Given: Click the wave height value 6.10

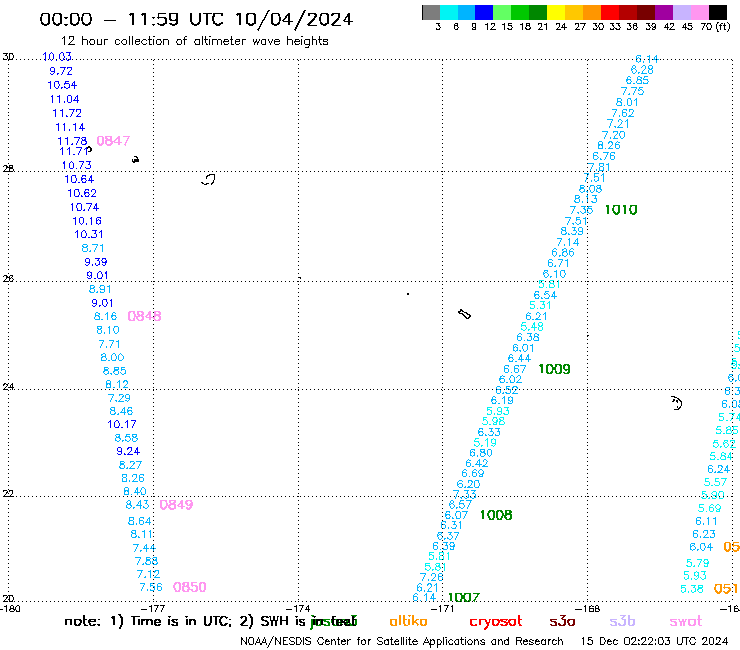Looking at the screenshot, I should click(x=554, y=274).
